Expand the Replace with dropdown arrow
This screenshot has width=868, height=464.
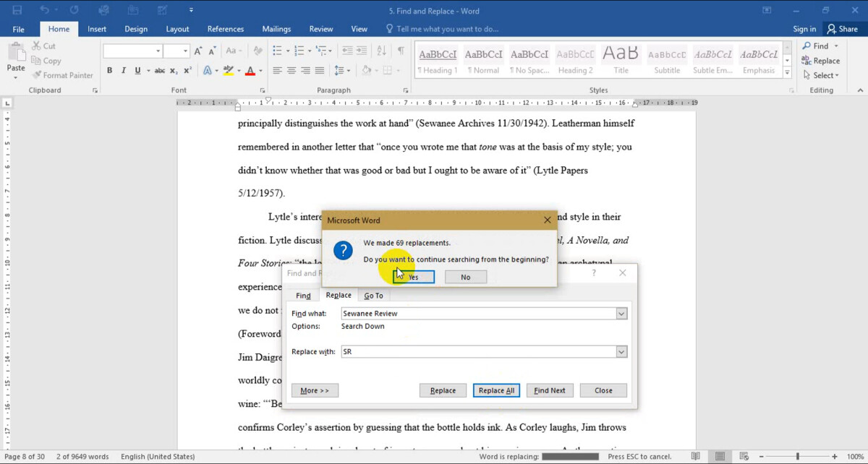(621, 351)
